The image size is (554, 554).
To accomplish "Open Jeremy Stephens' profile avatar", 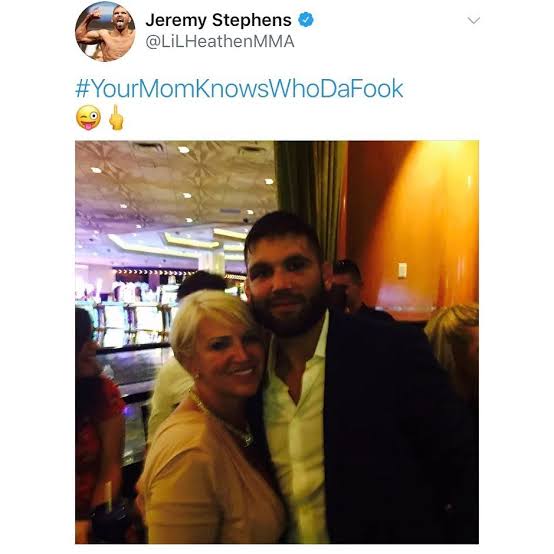I will tap(105, 31).
